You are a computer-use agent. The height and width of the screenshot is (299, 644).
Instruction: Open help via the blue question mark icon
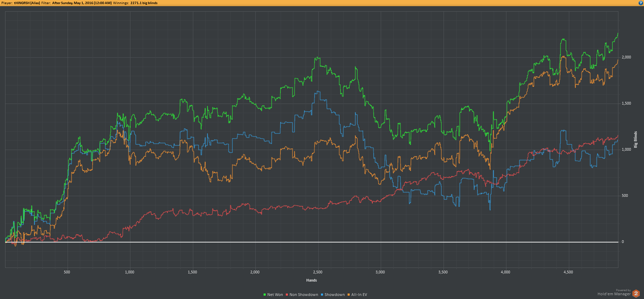[641, 3]
